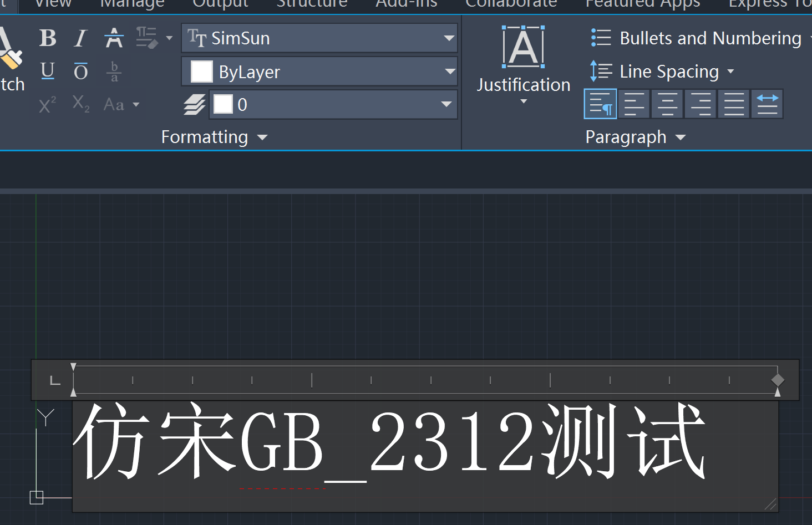Open the Structure ribbon tab
Screen dimensions: 812x525
312,4
